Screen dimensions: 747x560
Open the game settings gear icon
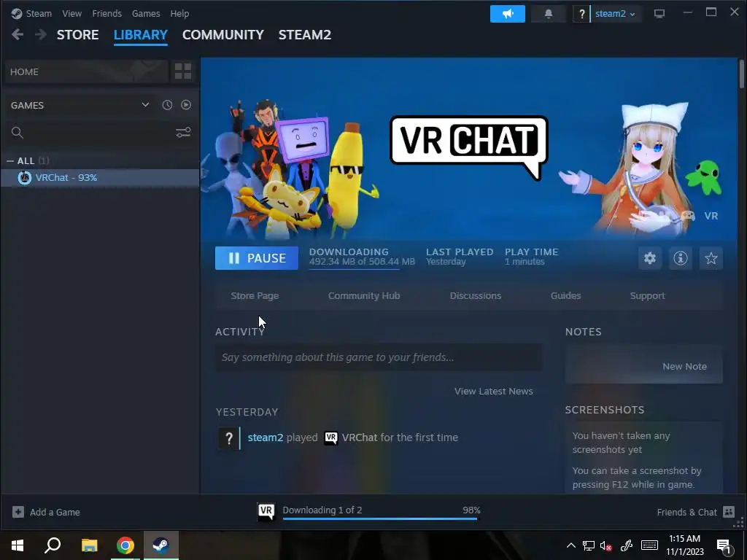pyautogui.click(x=650, y=258)
